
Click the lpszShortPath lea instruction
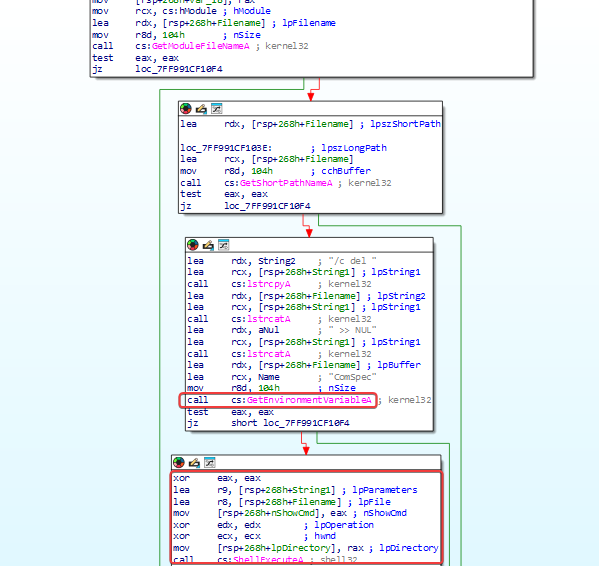pyautogui.click(x=311, y=124)
